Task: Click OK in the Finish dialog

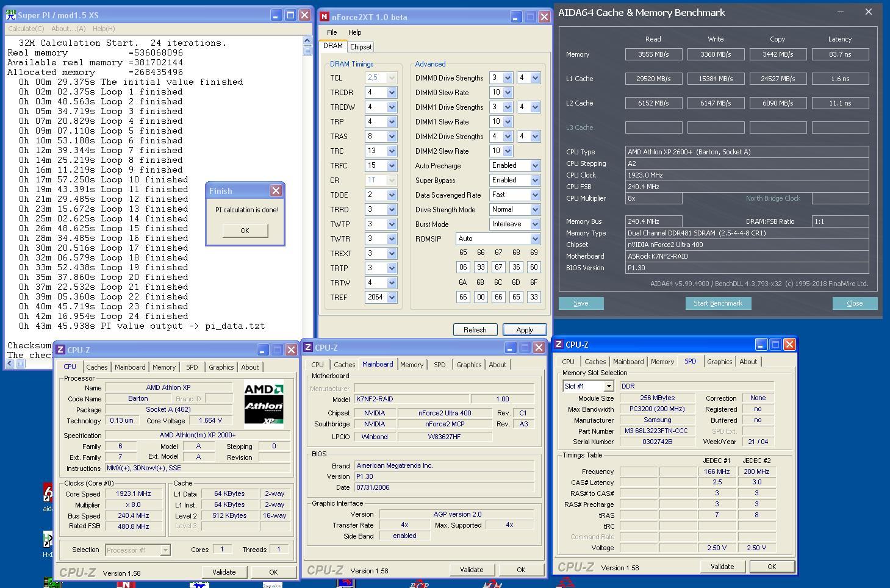Action: [245, 231]
